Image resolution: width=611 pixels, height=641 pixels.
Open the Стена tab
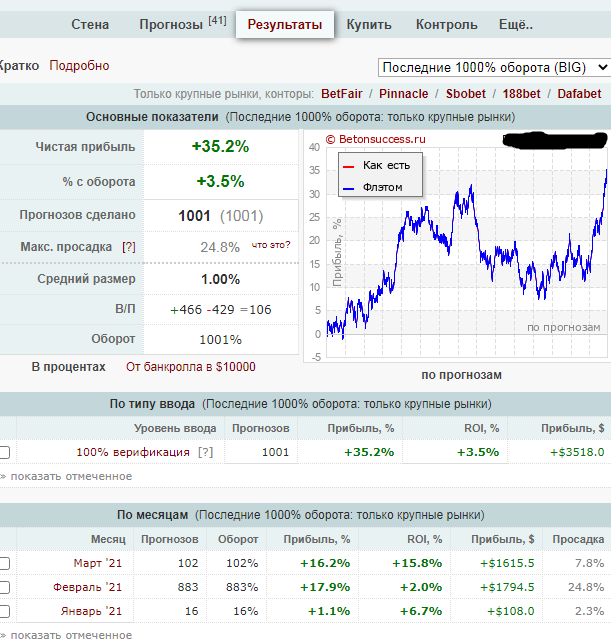[91, 25]
